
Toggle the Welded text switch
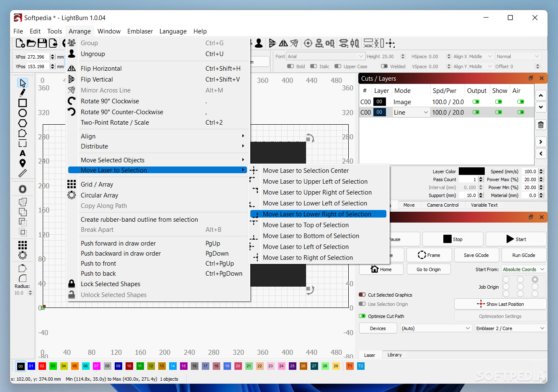click(x=384, y=66)
